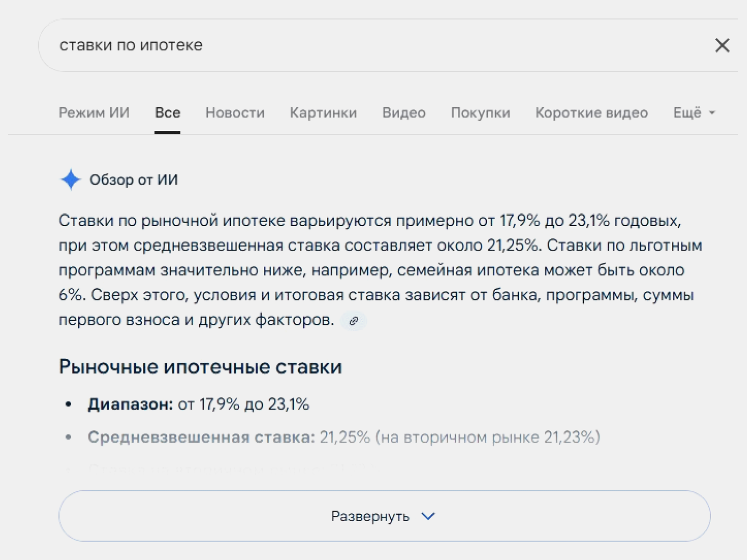Open Покупки tab

tap(480, 113)
